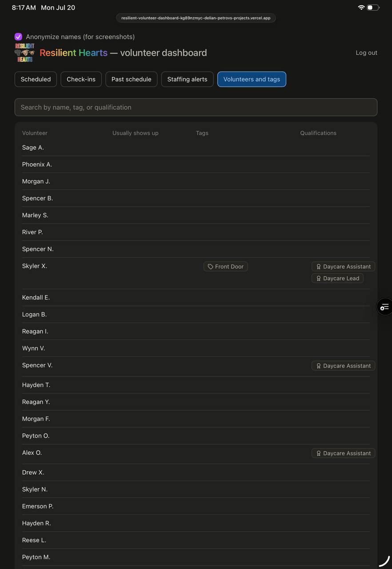
Task: Switch to the Scheduled tab
Action: (x=36, y=79)
